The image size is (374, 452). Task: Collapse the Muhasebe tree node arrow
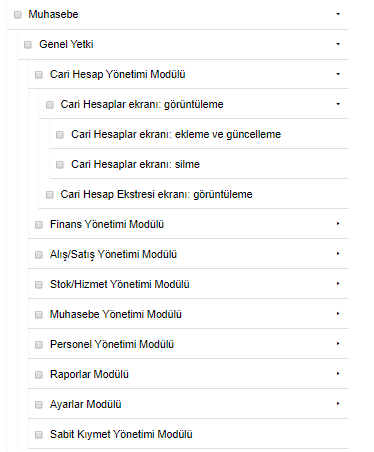click(338, 14)
